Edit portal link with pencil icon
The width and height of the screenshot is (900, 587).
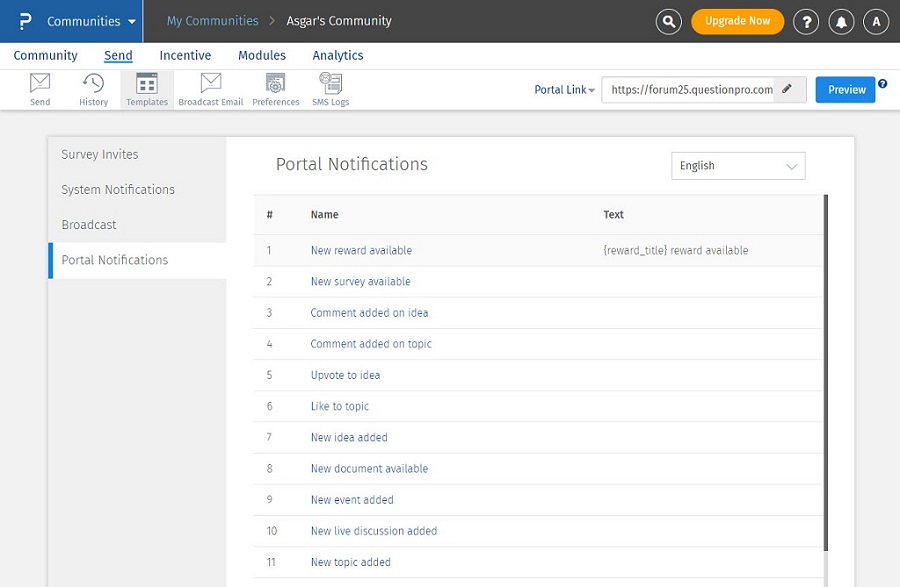787,89
